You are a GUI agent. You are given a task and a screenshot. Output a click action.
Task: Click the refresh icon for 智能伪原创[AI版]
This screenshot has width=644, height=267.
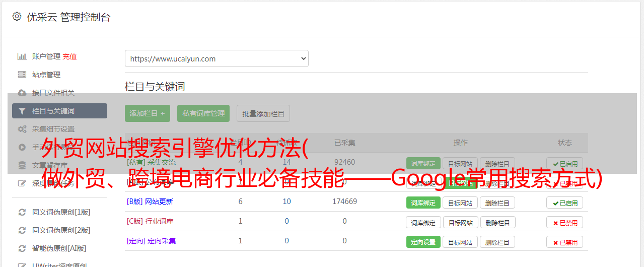click(x=22, y=248)
